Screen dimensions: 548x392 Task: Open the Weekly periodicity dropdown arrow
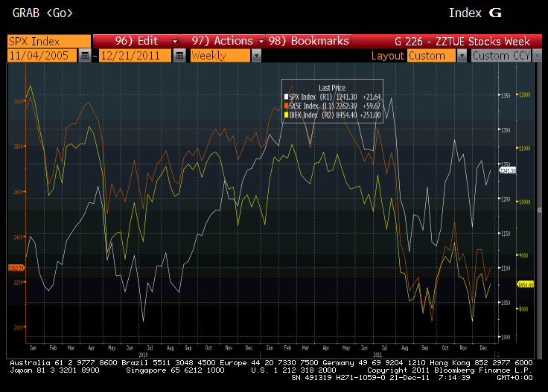(257, 56)
